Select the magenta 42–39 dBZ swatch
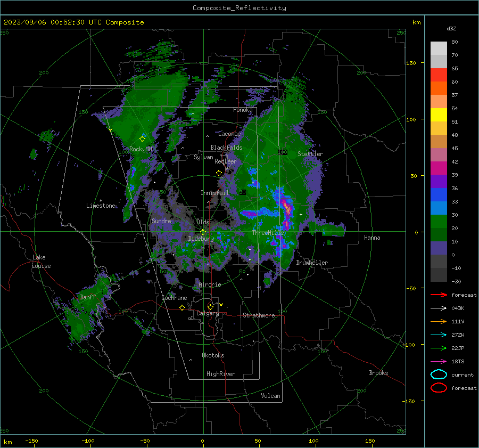 [x=439, y=168]
